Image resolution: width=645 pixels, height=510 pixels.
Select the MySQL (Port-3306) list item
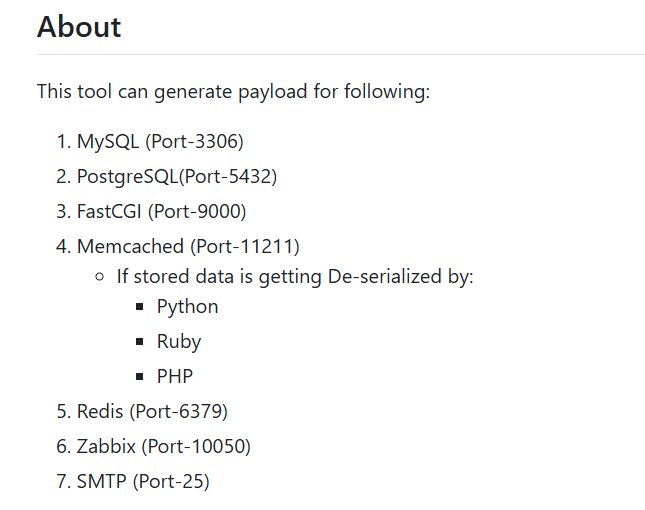160,141
